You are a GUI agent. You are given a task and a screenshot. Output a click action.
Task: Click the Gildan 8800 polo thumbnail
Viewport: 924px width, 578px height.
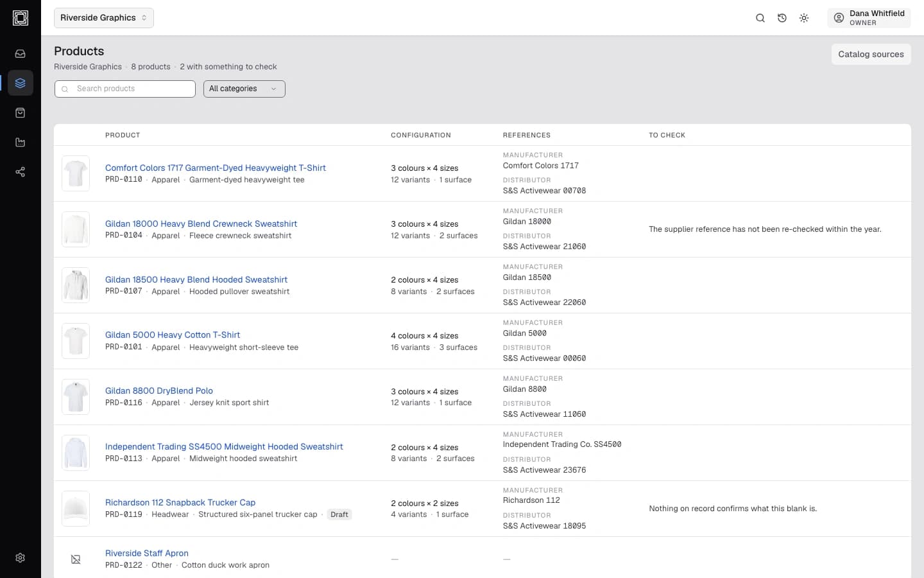76,397
